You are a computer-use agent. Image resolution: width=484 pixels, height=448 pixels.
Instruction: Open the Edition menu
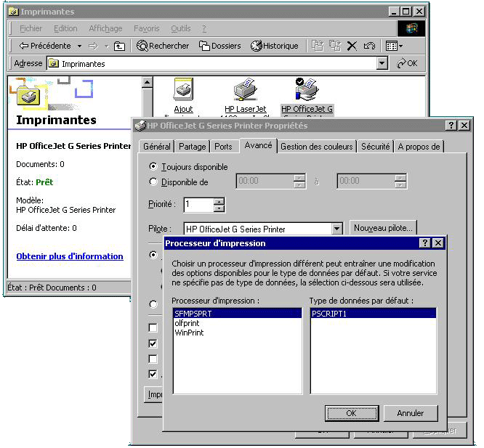click(x=65, y=28)
